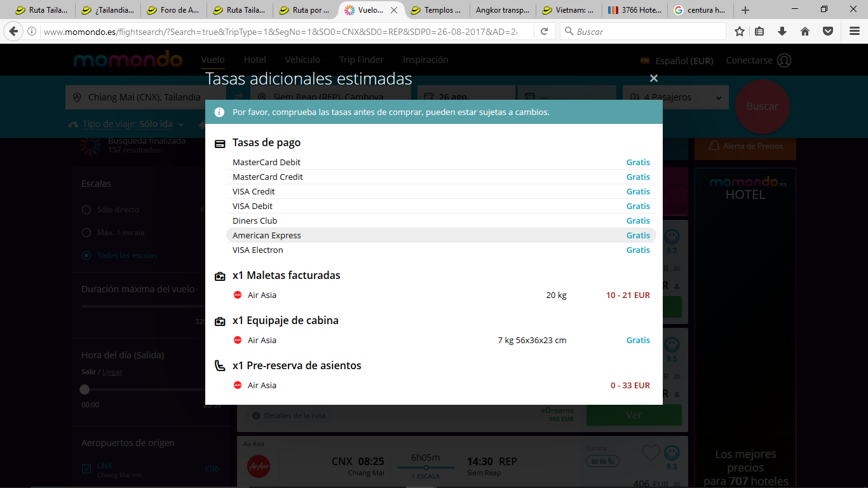Image resolution: width=868 pixels, height=488 pixels.
Task: Click the Diners Club payment row
Action: tap(441, 220)
